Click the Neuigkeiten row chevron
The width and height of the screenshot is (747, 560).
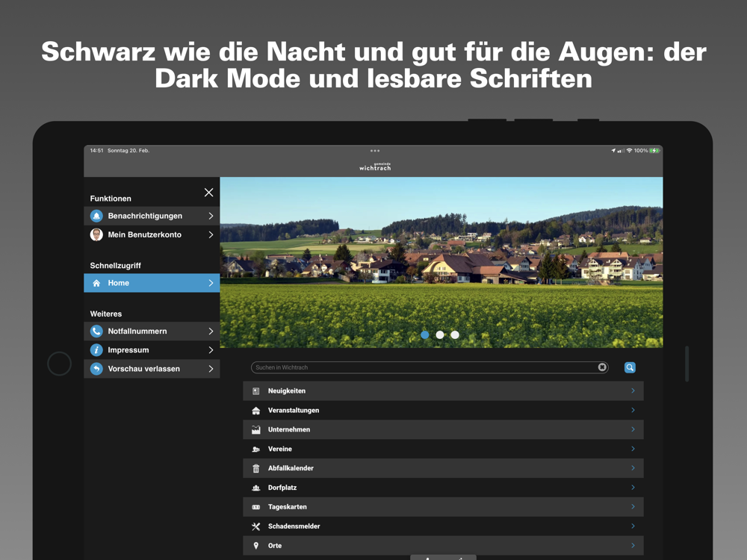pos(633,391)
